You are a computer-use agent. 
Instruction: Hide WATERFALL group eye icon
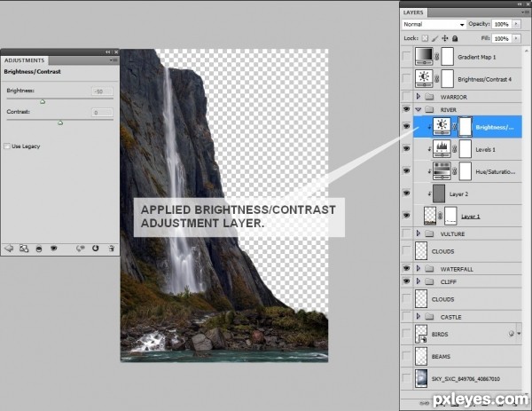tap(406, 268)
